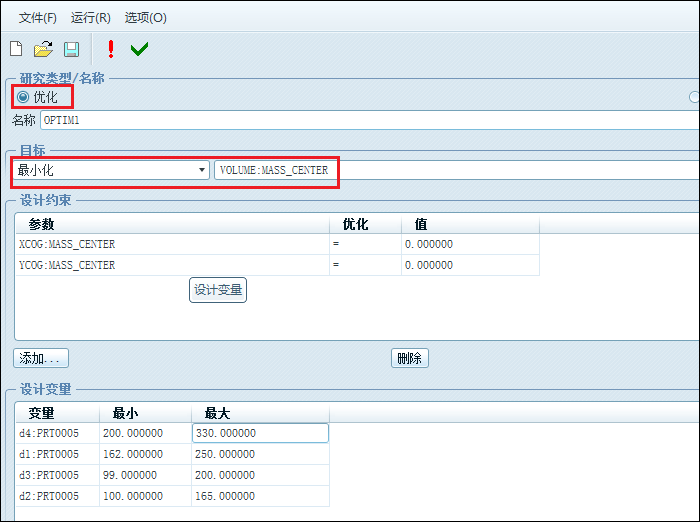Click the 设计变量 button
The image size is (700, 522).
point(218,290)
